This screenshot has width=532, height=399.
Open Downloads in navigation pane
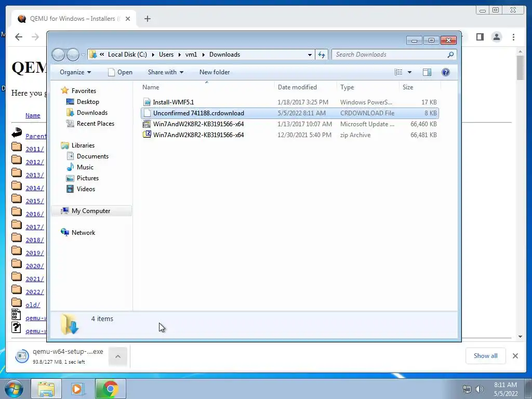[92, 112]
